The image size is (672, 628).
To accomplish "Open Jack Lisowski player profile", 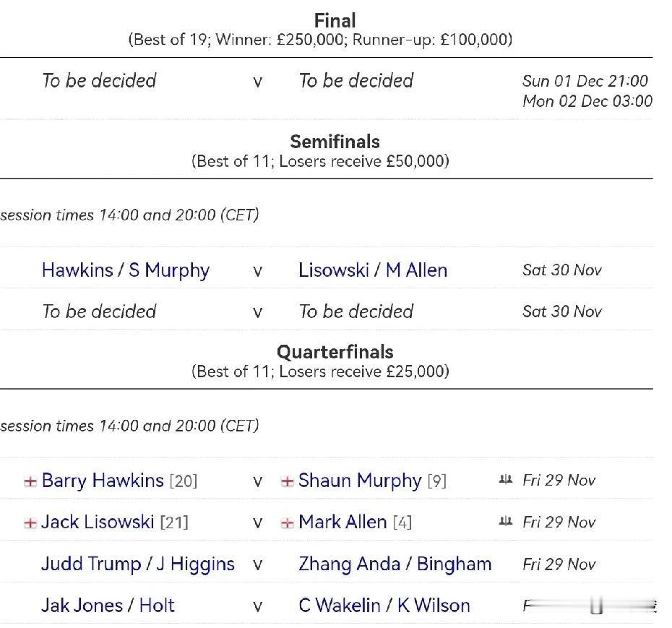I will [x=98, y=522].
